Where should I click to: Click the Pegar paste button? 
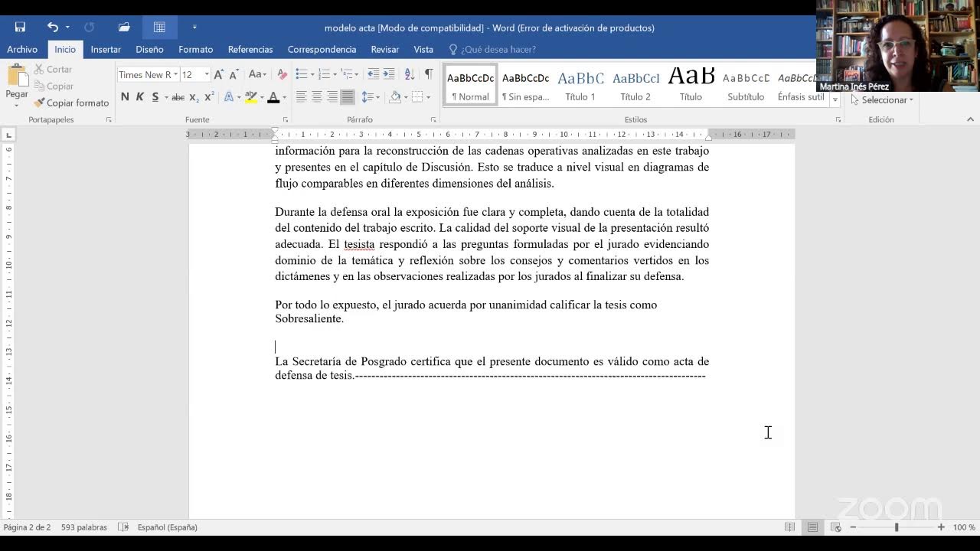(17, 84)
